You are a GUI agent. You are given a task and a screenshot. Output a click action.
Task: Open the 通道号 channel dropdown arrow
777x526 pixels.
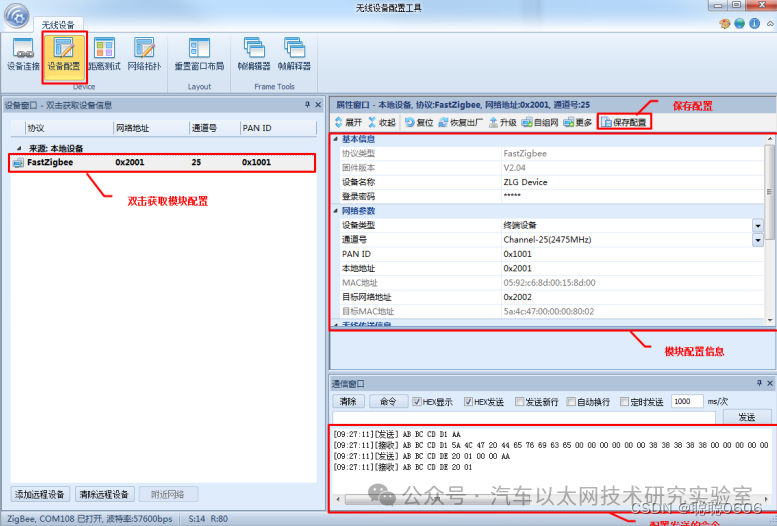(x=758, y=240)
